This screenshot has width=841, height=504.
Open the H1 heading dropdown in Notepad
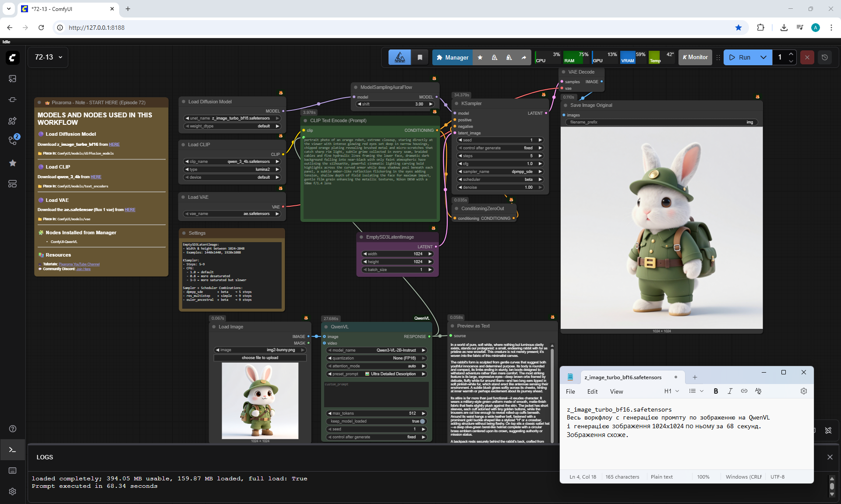point(671,391)
